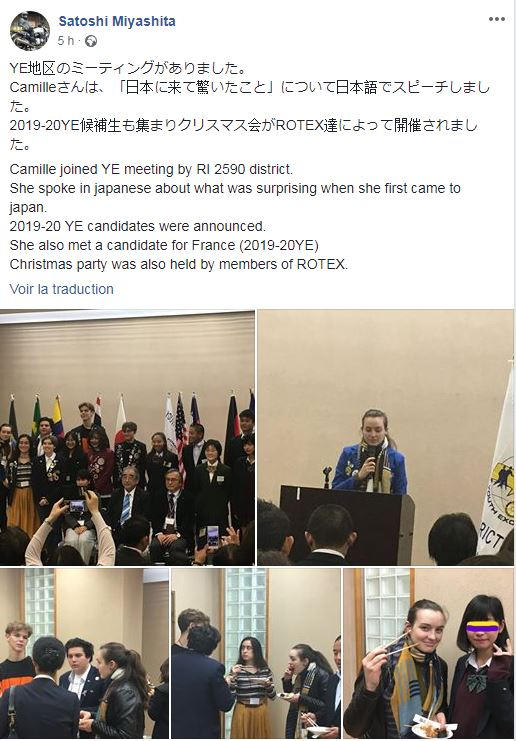The width and height of the screenshot is (516, 741).
Task: Click the public globe privacy icon
Action: click(x=91, y=41)
